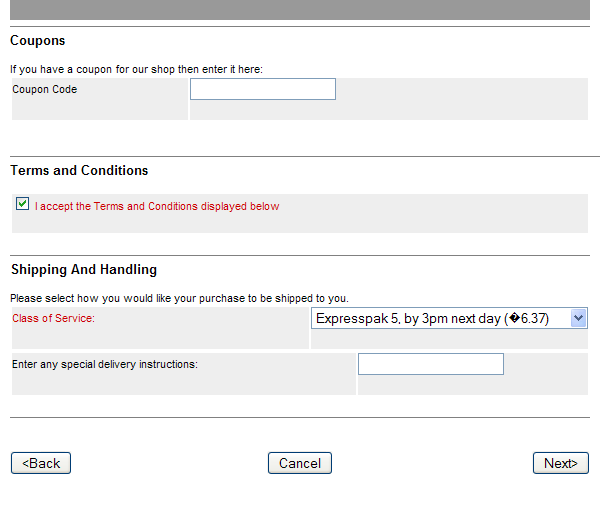Cancel the checkout with the Cancel button

(x=300, y=463)
